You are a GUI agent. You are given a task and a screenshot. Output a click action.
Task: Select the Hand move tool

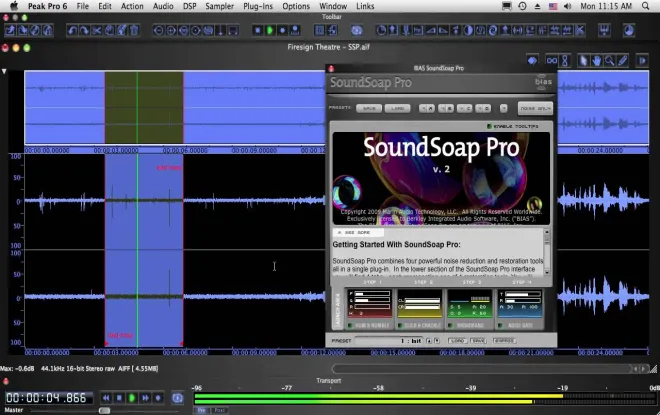596,61
